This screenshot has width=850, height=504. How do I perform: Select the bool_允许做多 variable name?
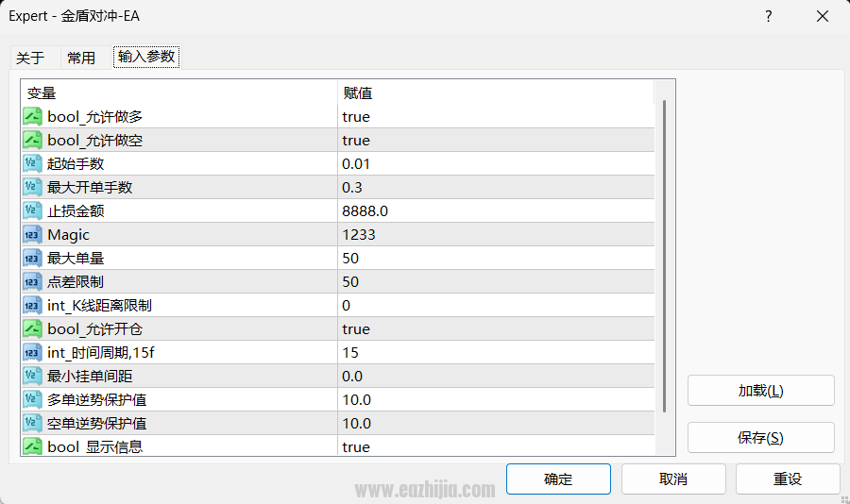click(x=94, y=116)
